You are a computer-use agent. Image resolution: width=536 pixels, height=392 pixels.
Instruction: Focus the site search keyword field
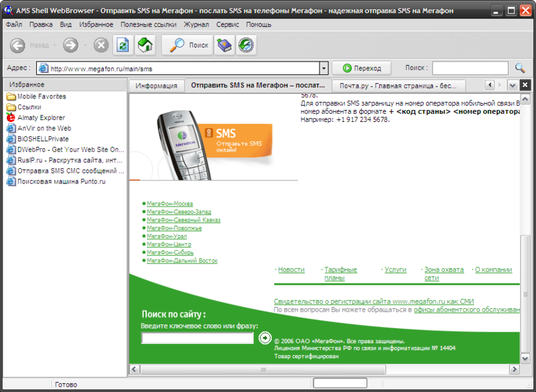(198, 338)
